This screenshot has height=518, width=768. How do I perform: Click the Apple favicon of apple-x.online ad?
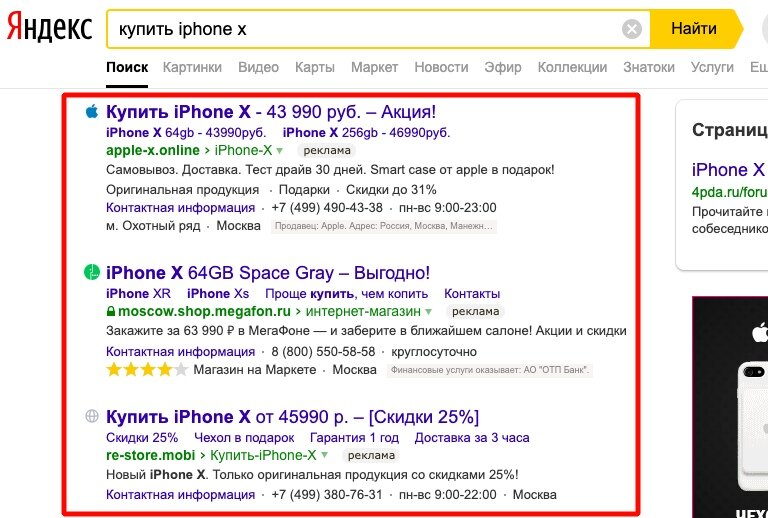tap(92, 112)
